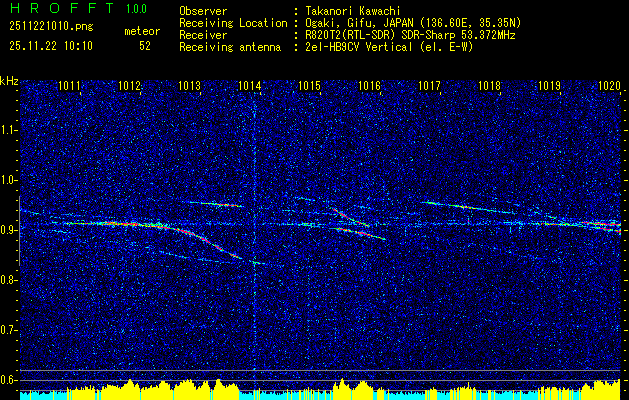Click the meteor count 52
The width and height of the screenshot is (629, 400).
point(145,46)
